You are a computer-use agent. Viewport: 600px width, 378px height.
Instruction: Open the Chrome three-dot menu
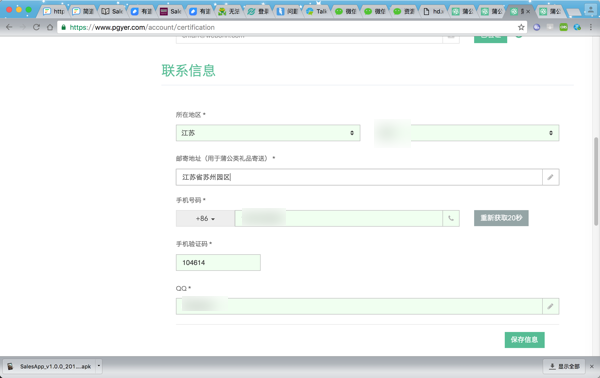pos(591,27)
